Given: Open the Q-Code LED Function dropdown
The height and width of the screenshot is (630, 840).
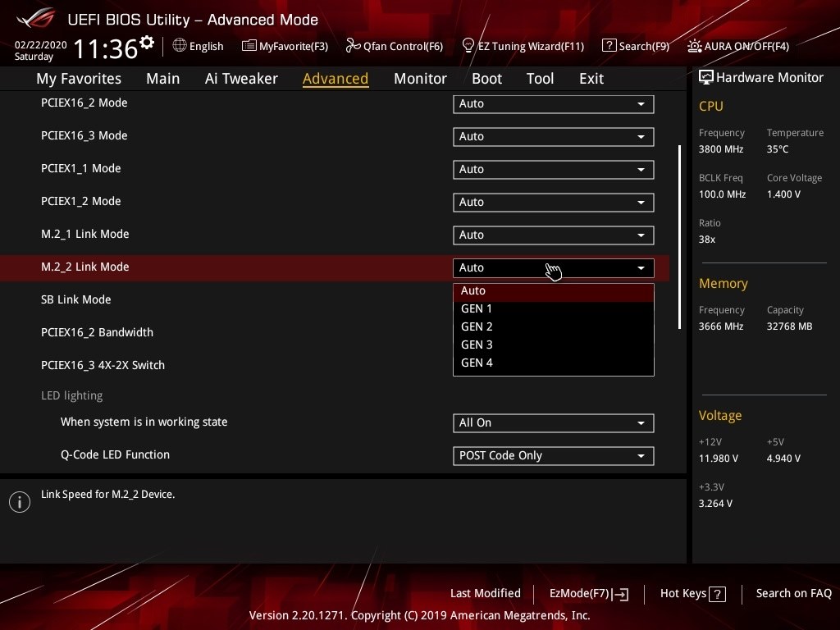Looking at the screenshot, I should [x=553, y=456].
